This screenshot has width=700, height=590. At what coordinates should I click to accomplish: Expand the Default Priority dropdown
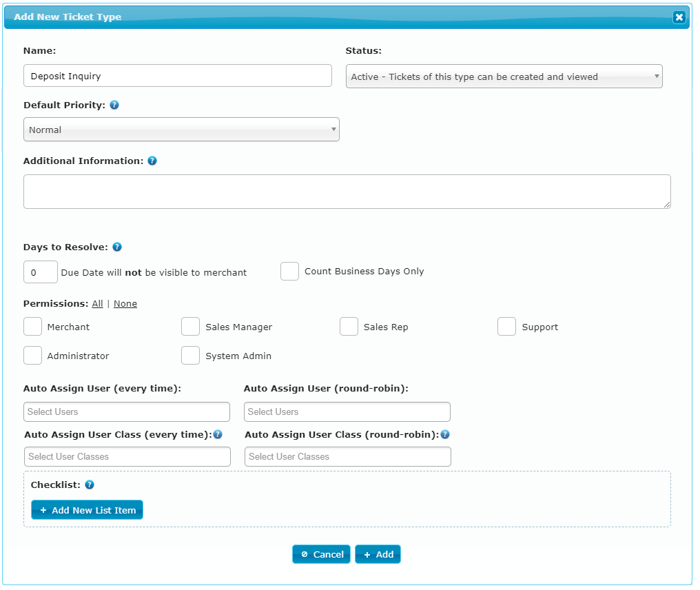(181, 130)
